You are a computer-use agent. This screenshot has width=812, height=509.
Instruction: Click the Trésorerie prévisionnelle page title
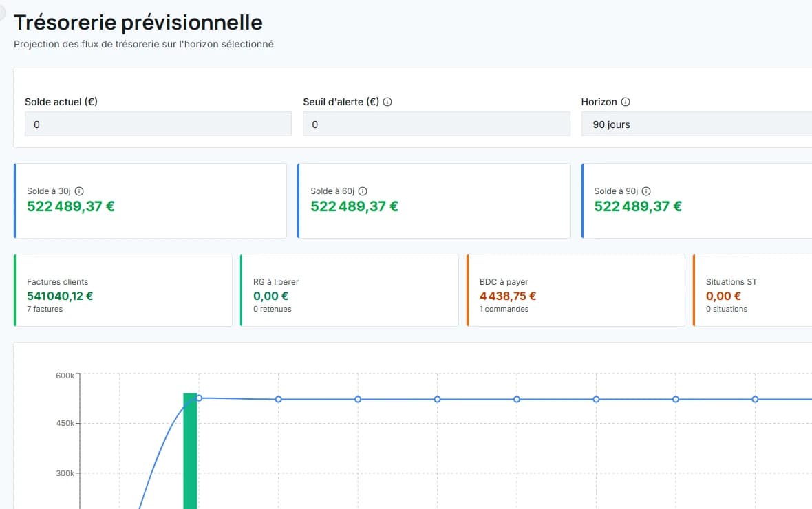[138, 23]
